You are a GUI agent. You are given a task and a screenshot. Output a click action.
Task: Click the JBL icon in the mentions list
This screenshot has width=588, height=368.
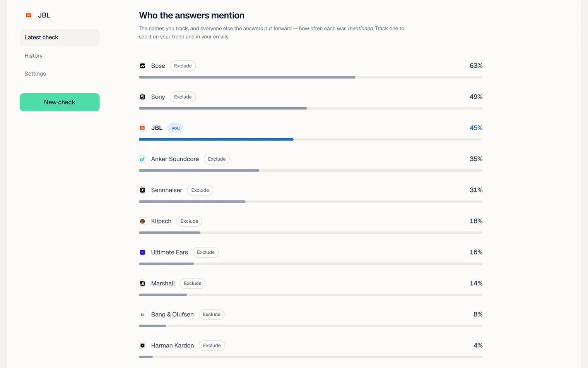coord(142,128)
